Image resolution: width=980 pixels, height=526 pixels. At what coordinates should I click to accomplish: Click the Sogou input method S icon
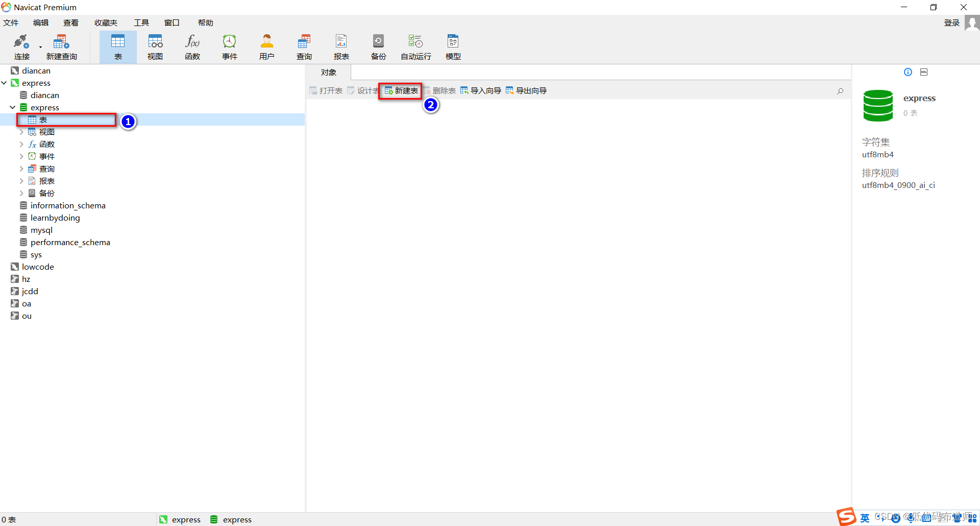846,517
